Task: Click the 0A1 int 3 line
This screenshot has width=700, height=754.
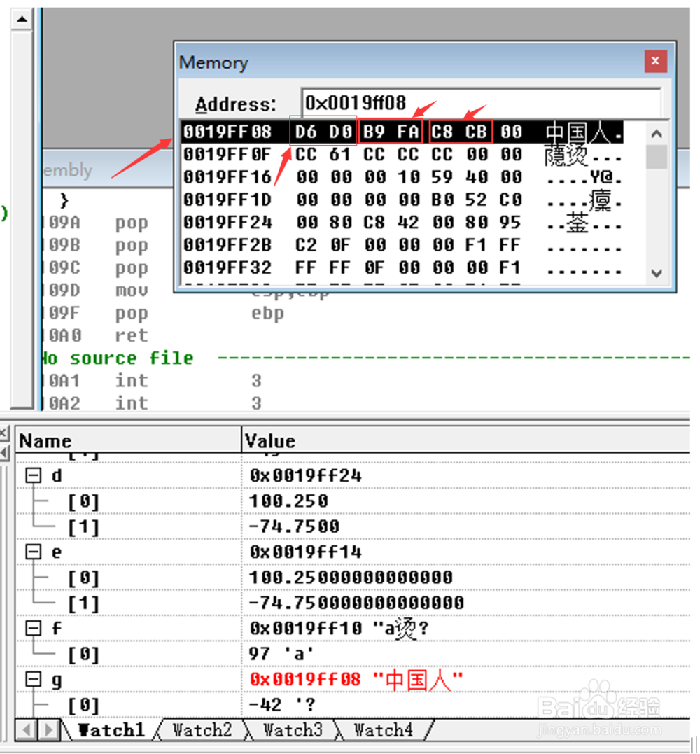Action: pos(153,380)
